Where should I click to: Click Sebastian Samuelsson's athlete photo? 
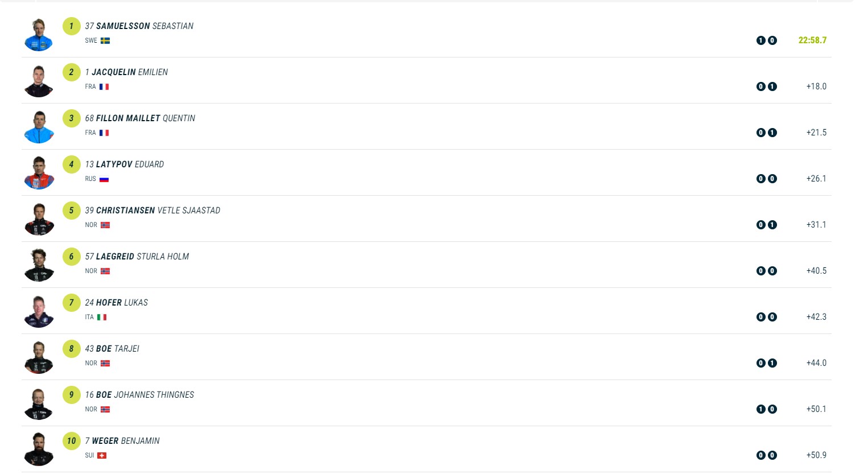[x=39, y=35]
